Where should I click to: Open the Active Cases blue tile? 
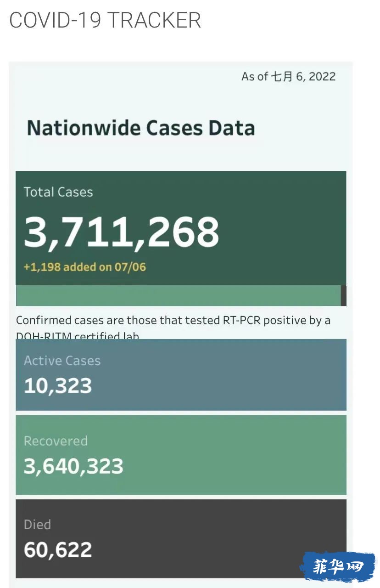coord(181,375)
